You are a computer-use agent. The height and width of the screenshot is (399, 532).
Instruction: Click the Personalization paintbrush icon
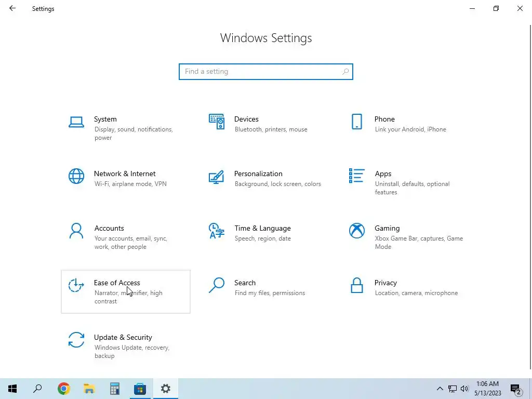(217, 177)
